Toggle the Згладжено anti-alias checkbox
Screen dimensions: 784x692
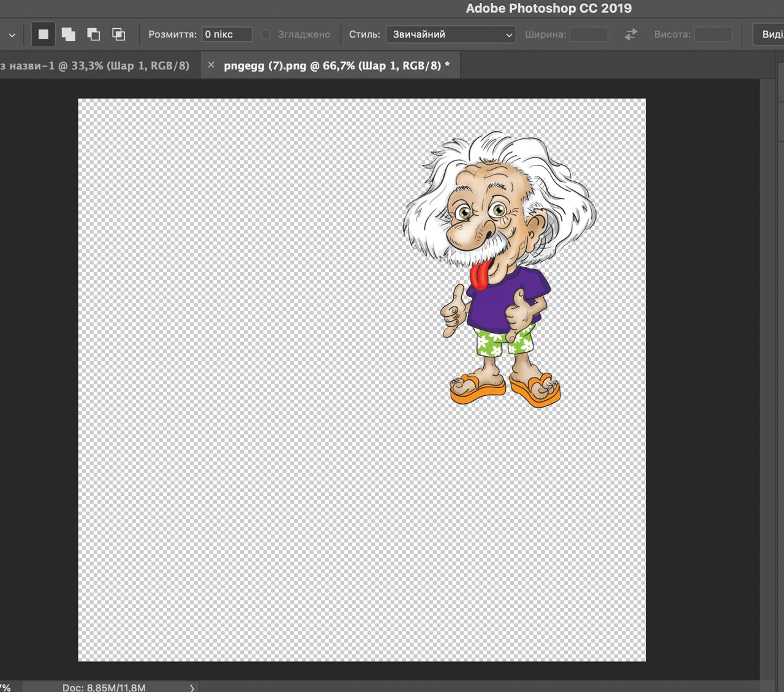[266, 34]
